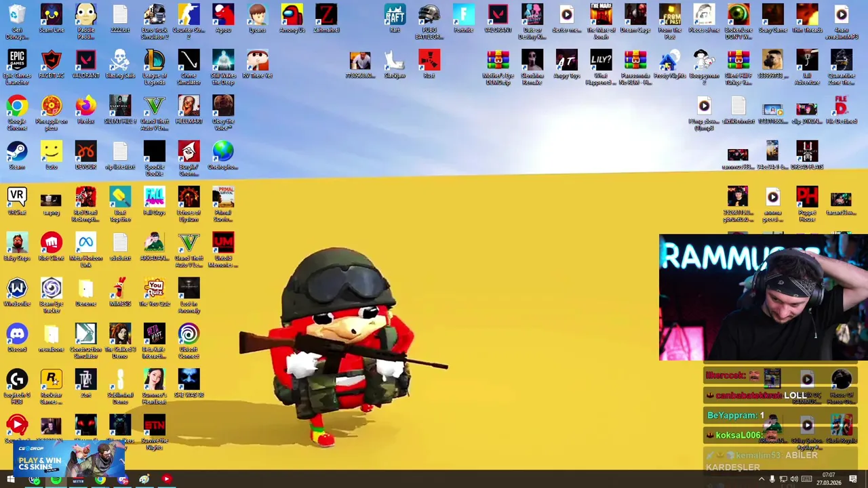Image resolution: width=868 pixels, height=488 pixels.
Task: Launch Discord from the desktop
Action: [x=17, y=338]
